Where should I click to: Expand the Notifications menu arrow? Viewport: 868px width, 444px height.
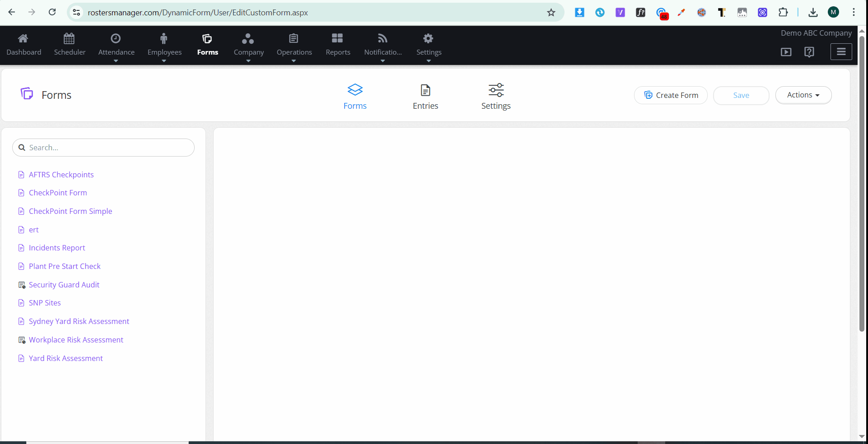(383, 61)
